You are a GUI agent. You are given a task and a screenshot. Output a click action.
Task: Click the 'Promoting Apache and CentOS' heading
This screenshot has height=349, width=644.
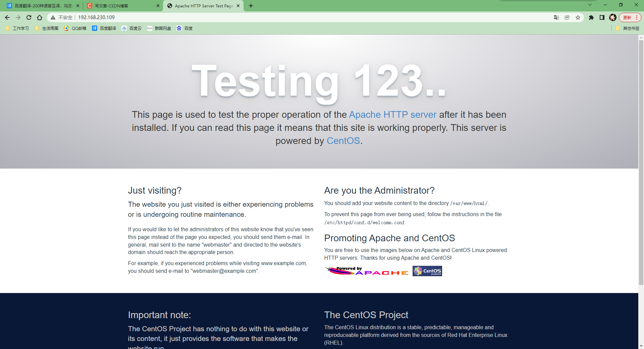[389, 238]
